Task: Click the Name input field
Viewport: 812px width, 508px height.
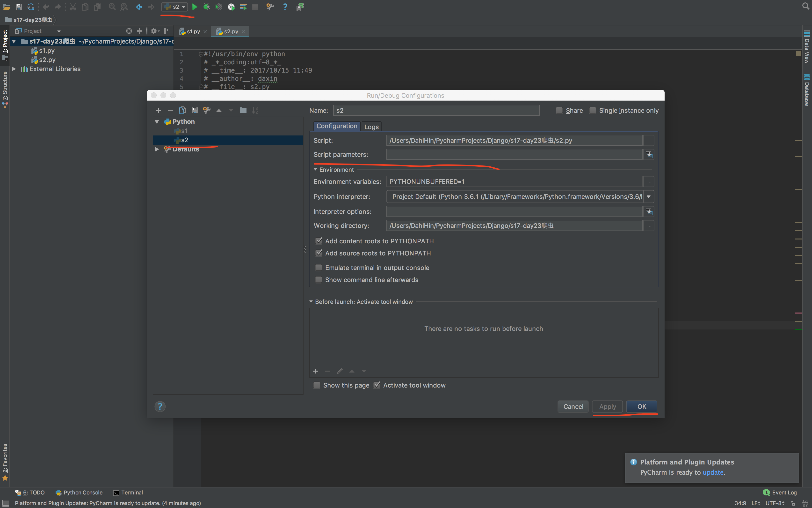Action: pyautogui.click(x=436, y=110)
